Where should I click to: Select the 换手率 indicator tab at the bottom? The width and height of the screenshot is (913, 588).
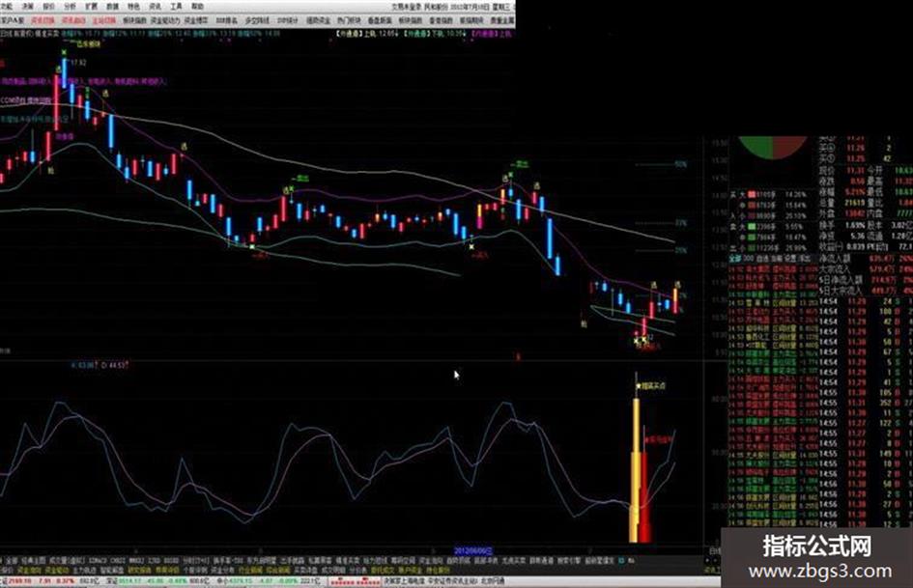[228, 560]
